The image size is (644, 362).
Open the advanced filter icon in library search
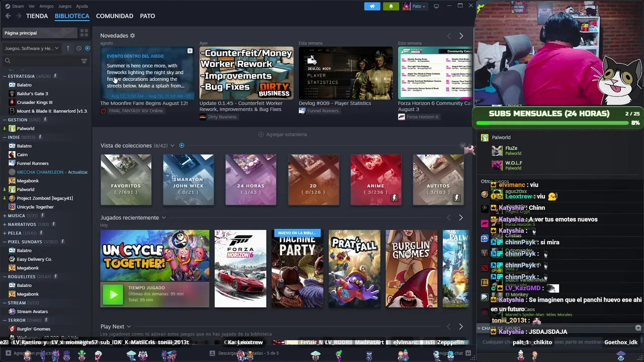click(84, 61)
